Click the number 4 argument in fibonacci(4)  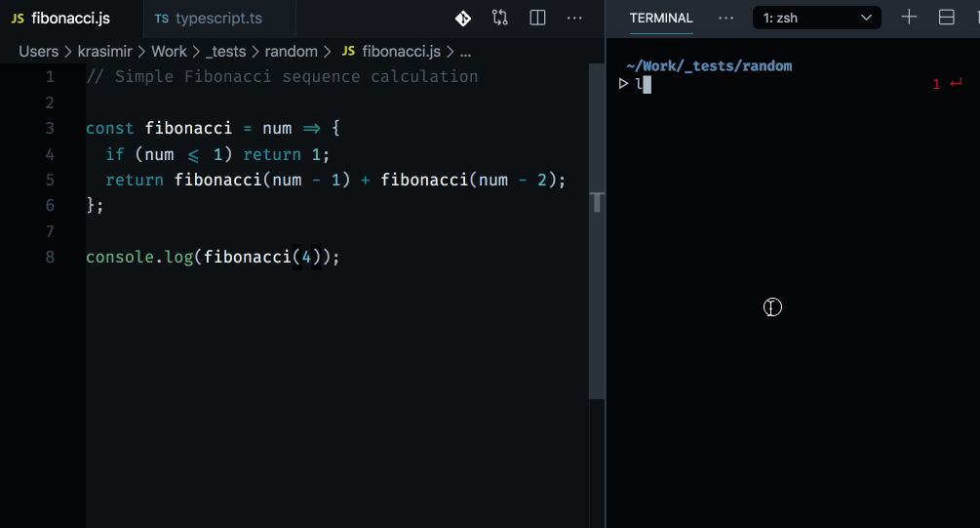306,257
